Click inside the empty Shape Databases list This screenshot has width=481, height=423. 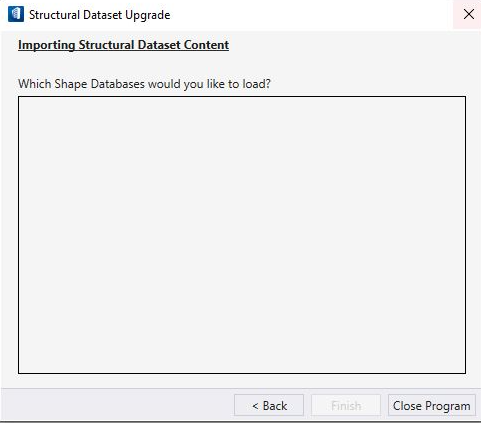(x=242, y=235)
